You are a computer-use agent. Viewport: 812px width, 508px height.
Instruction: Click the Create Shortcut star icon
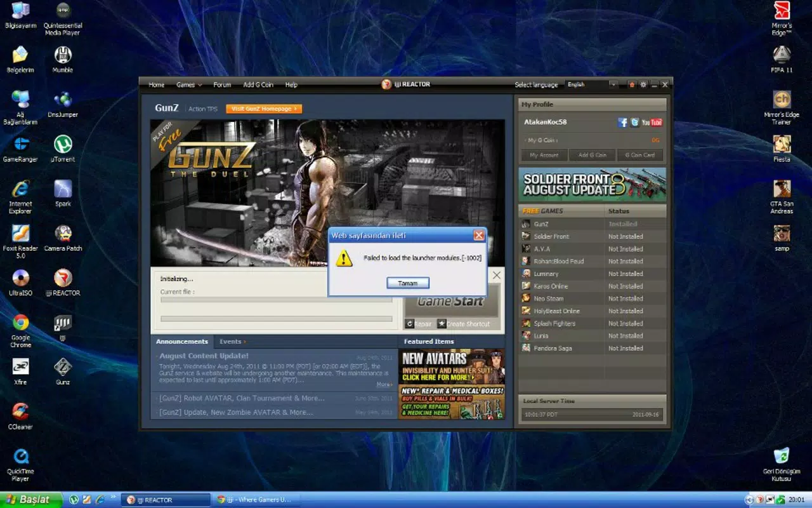point(442,324)
